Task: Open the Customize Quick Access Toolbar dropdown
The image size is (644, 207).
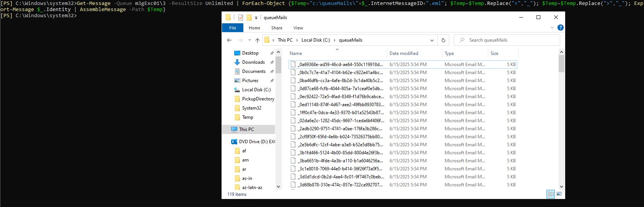Action: point(256,18)
